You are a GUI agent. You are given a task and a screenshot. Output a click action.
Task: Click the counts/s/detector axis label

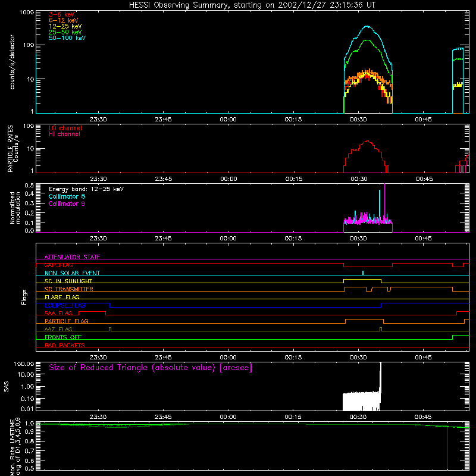coord(12,62)
